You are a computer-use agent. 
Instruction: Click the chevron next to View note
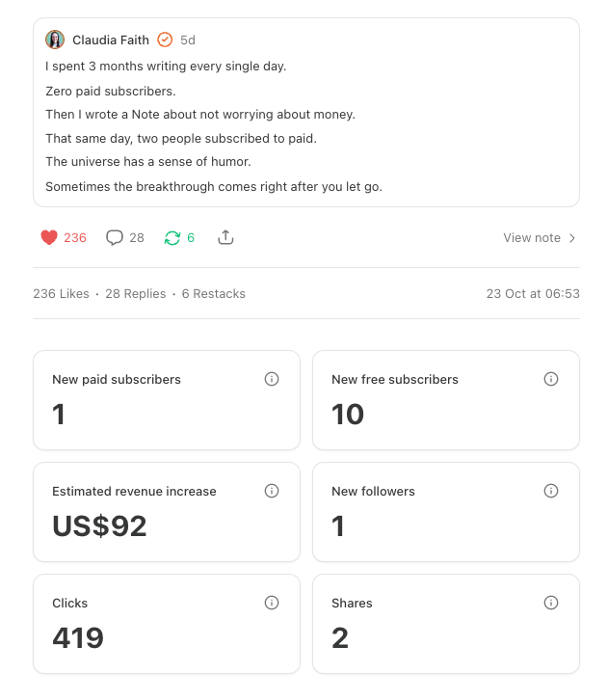tap(572, 238)
